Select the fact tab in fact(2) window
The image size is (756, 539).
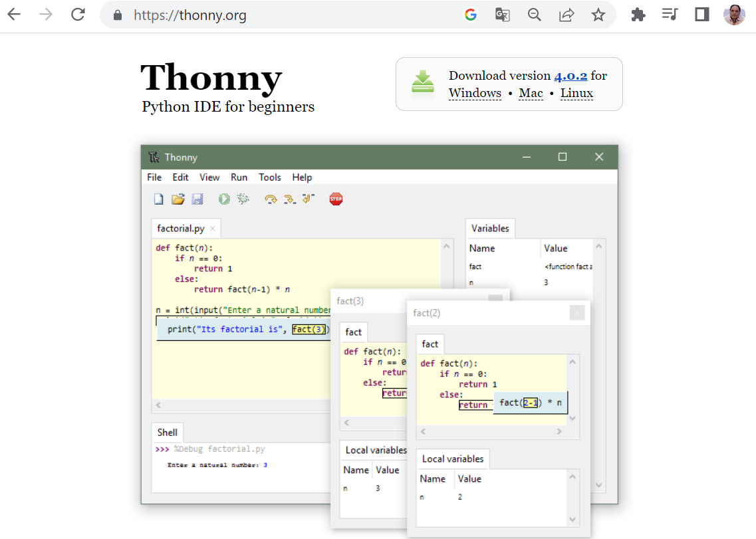click(430, 344)
